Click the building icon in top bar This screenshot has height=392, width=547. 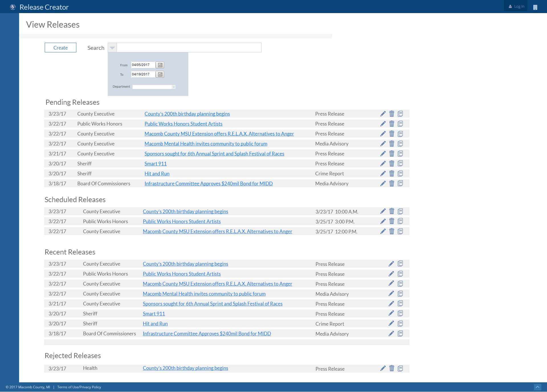point(535,7)
